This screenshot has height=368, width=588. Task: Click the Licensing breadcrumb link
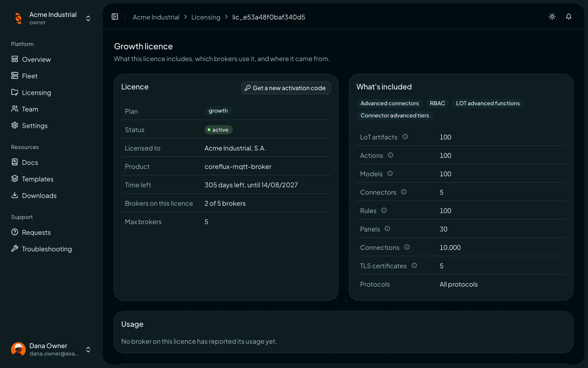(x=206, y=17)
